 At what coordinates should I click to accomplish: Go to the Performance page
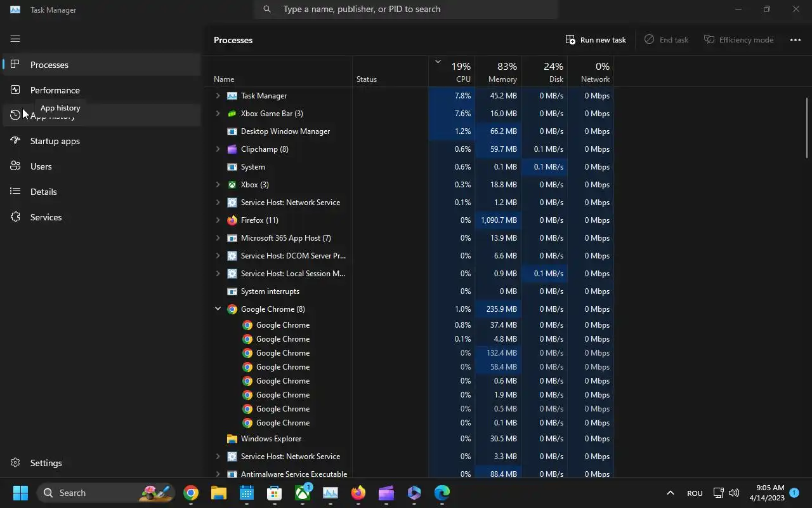tap(101, 90)
